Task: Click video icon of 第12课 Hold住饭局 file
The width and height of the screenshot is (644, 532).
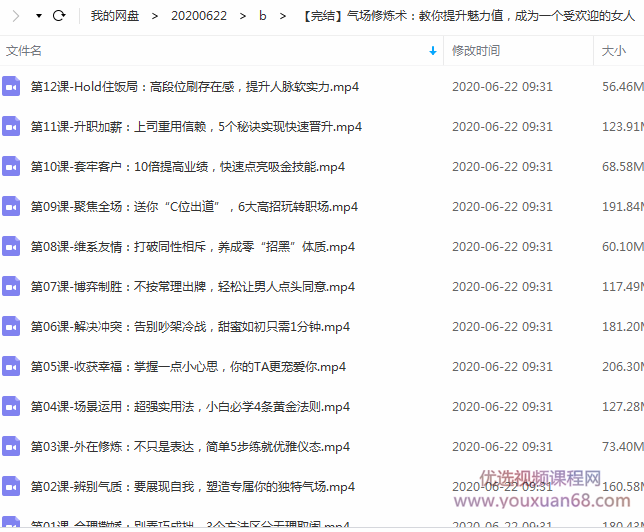Action: pos(11,87)
